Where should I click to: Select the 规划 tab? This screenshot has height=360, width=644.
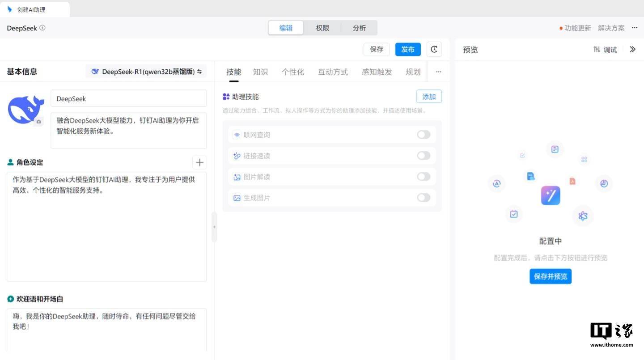point(413,72)
